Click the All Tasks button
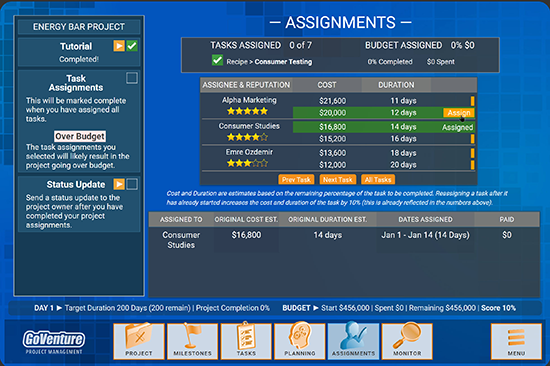Screen dimensions: 550x366 point(378,180)
